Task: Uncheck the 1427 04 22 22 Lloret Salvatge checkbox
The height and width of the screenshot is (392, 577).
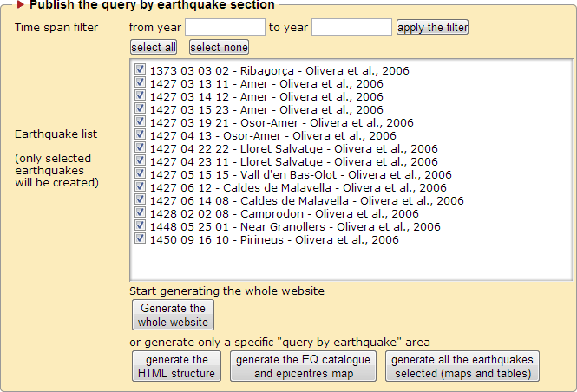Action: [141, 148]
